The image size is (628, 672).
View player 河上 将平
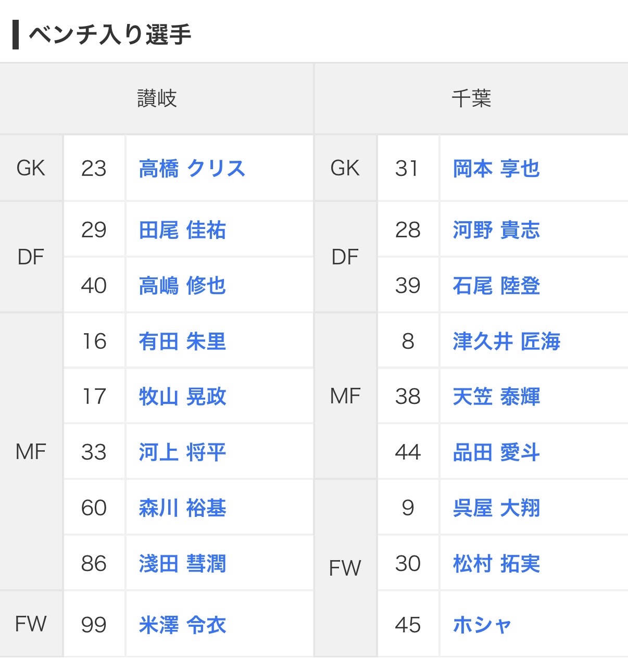182,452
